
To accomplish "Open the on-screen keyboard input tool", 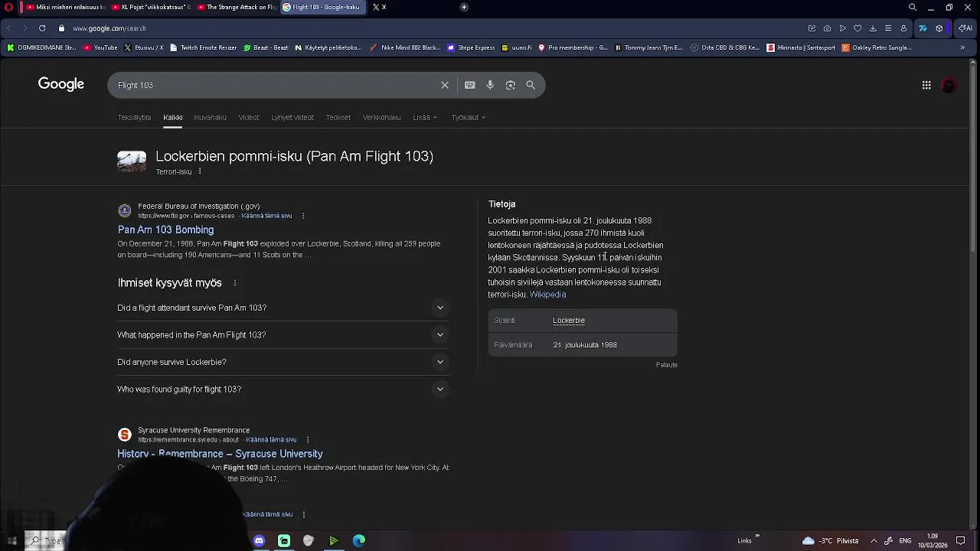I will (470, 85).
